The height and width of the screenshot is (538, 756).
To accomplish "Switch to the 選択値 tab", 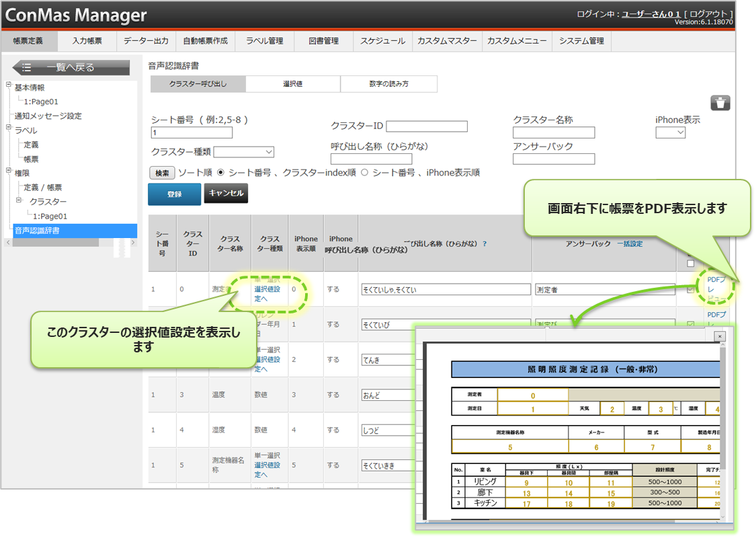I will pos(292,84).
